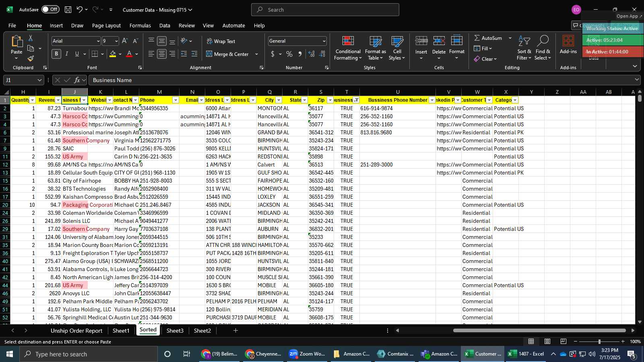Toggle Wrap Text
Image resolution: width=644 pixels, height=362 pixels.
[221, 41]
